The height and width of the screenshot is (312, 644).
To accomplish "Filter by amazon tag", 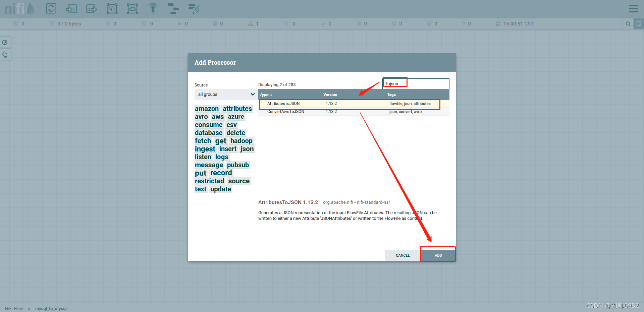I will tap(207, 109).
